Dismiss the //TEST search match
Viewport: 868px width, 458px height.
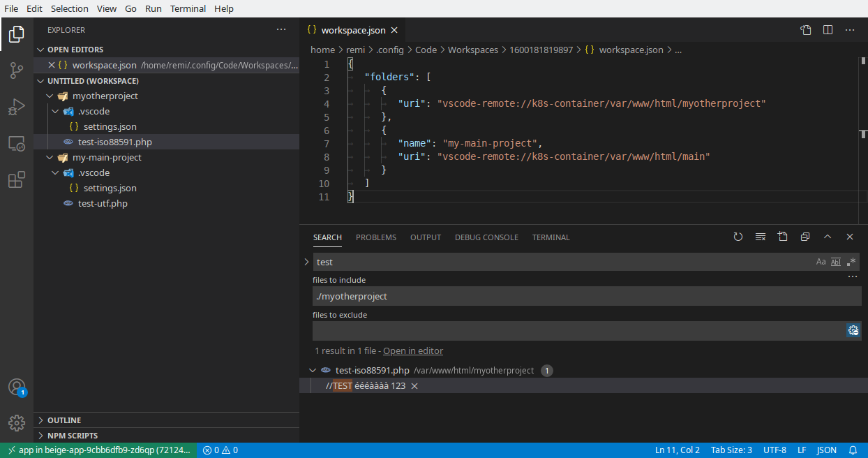[414, 386]
